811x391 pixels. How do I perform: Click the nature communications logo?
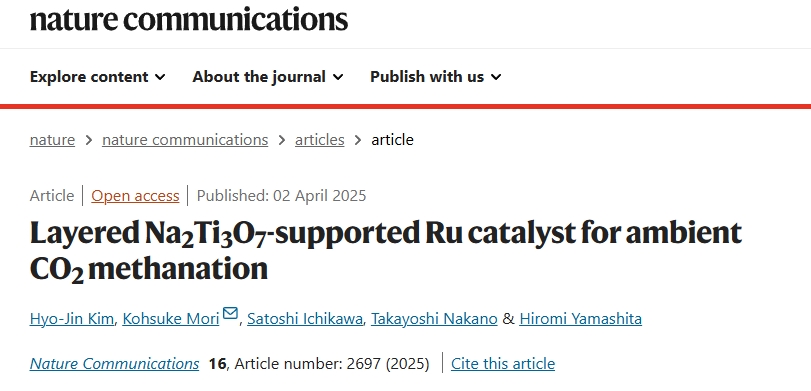coord(189,19)
